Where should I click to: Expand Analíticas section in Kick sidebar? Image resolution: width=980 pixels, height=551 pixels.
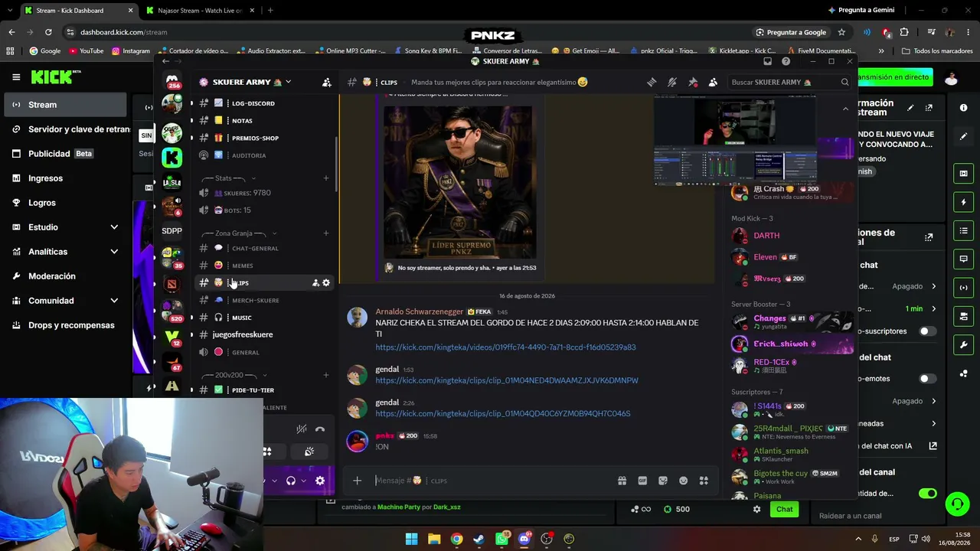coord(114,252)
